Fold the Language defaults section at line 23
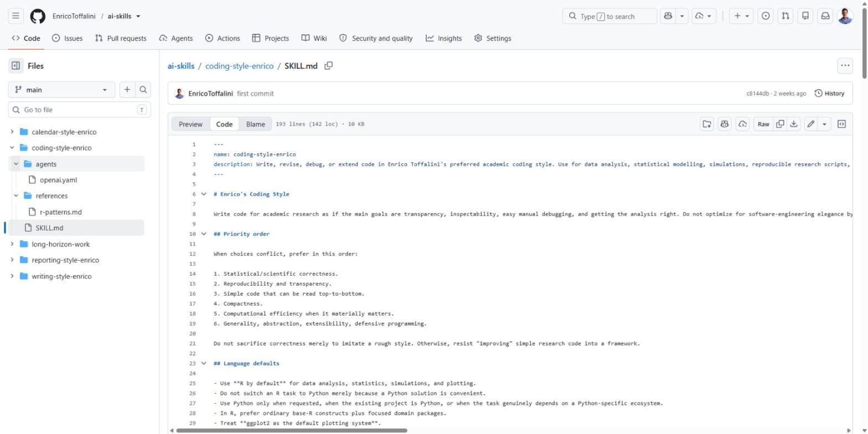The width and height of the screenshot is (868, 434). pos(204,364)
